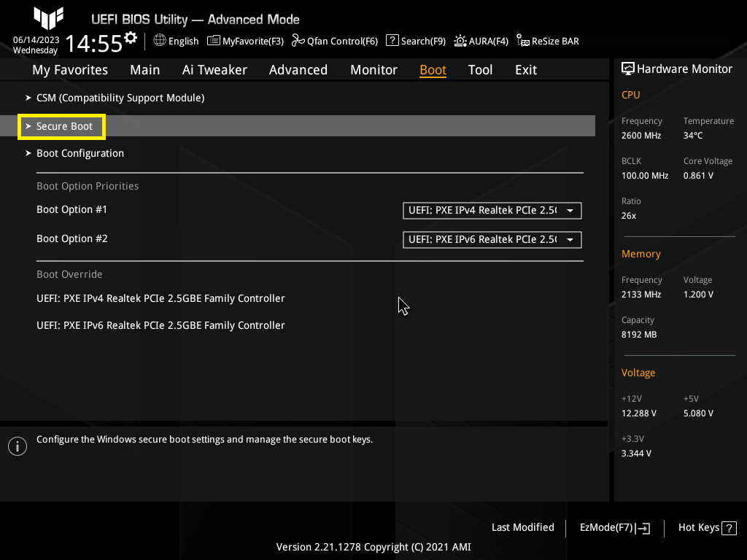Click the +5V reading 5.080 V
The height and width of the screenshot is (560, 747).
[x=698, y=413]
